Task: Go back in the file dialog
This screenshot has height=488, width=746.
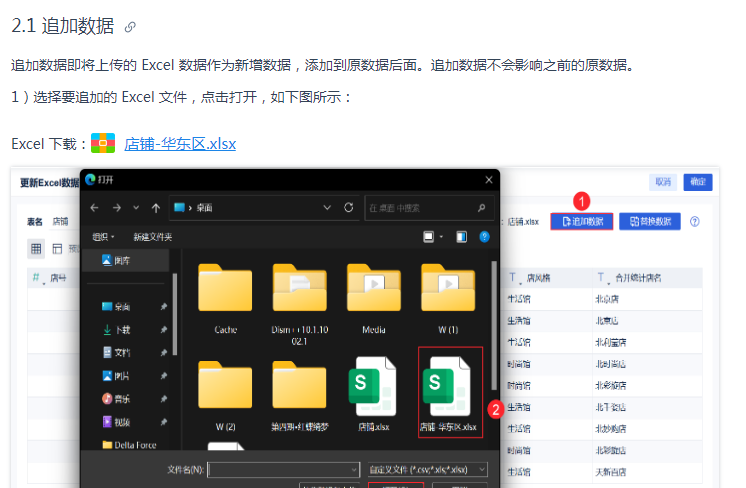Action: click(94, 208)
